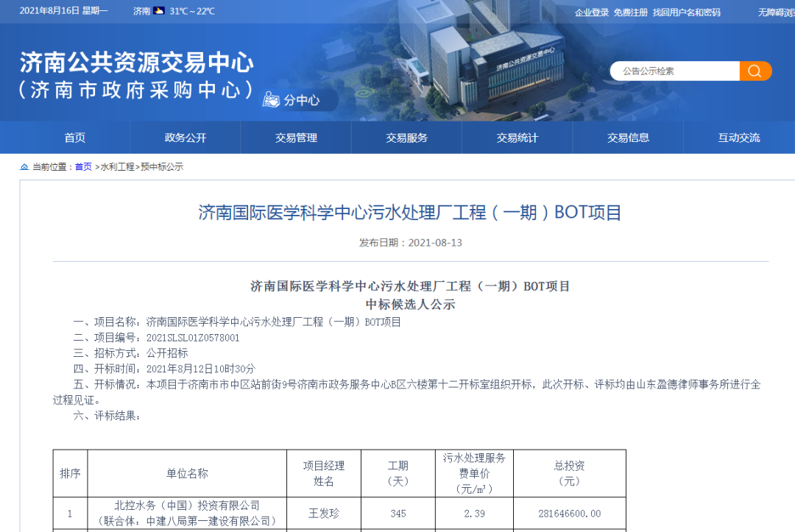Click the 345 duration cell
Viewport: 795px width, 532px height.
click(x=398, y=514)
